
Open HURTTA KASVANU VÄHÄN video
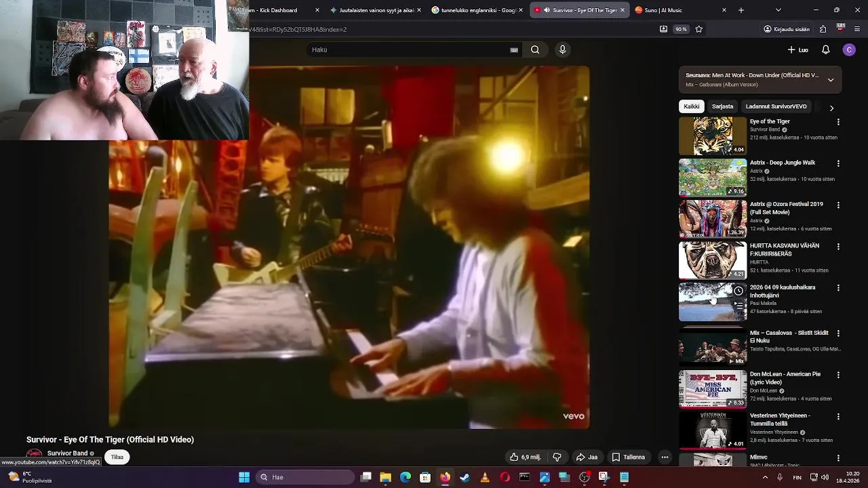pyautogui.click(x=713, y=260)
